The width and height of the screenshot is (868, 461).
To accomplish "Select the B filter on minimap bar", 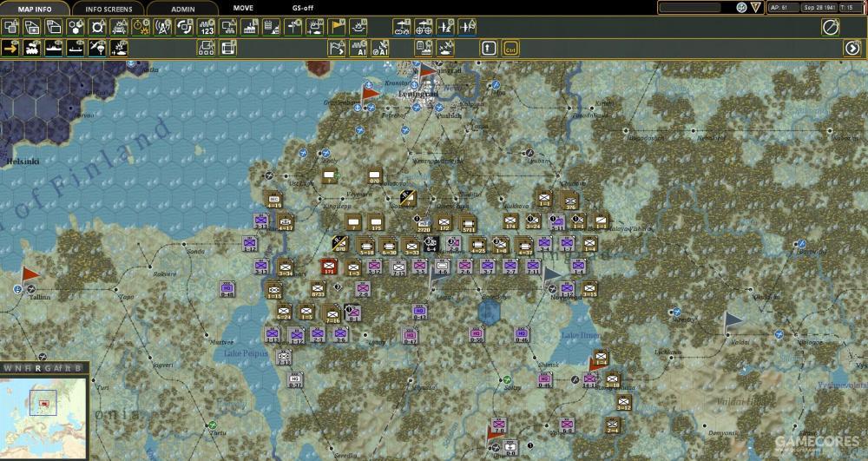I will click(x=78, y=368).
